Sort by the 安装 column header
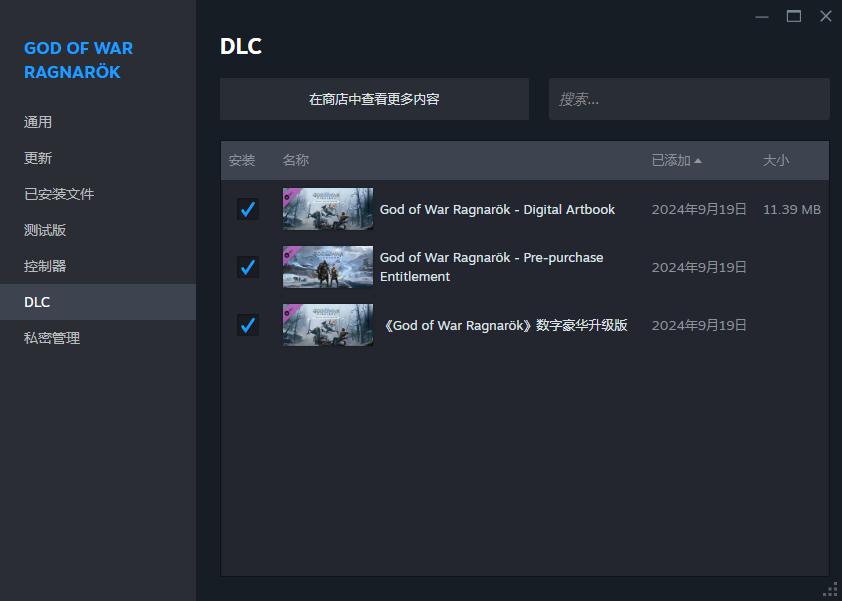 point(242,160)
